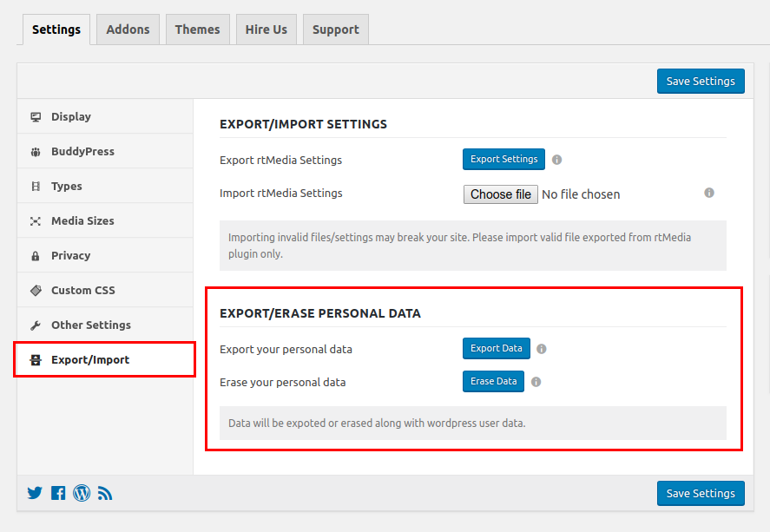Click the info icon next to Export Data
770x532 pixels.
pos(541,348)
